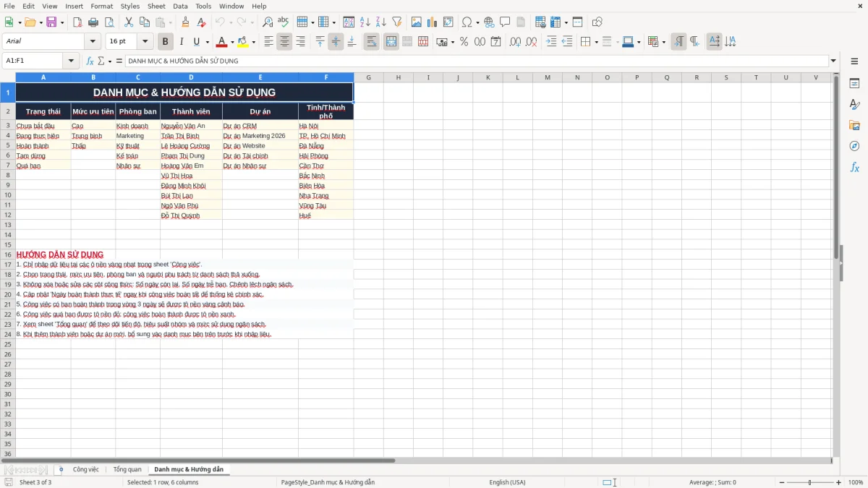
Task: Add Decimal Place icon
Action: coord(515,42)
